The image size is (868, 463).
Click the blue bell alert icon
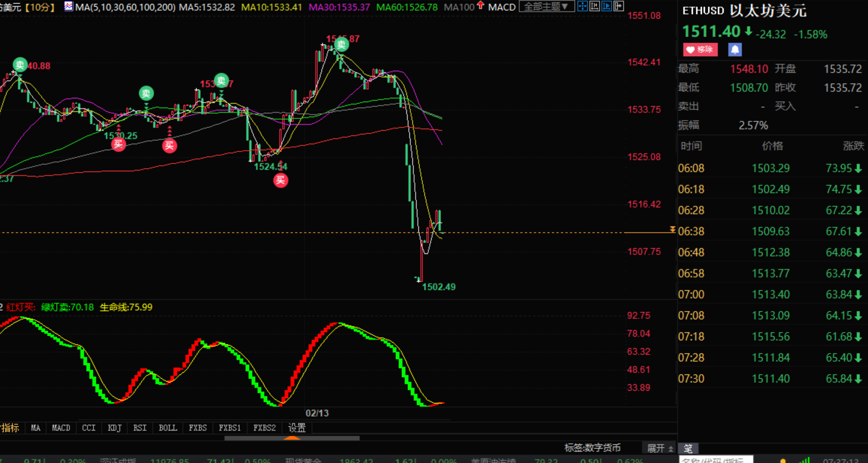point(735,50)
